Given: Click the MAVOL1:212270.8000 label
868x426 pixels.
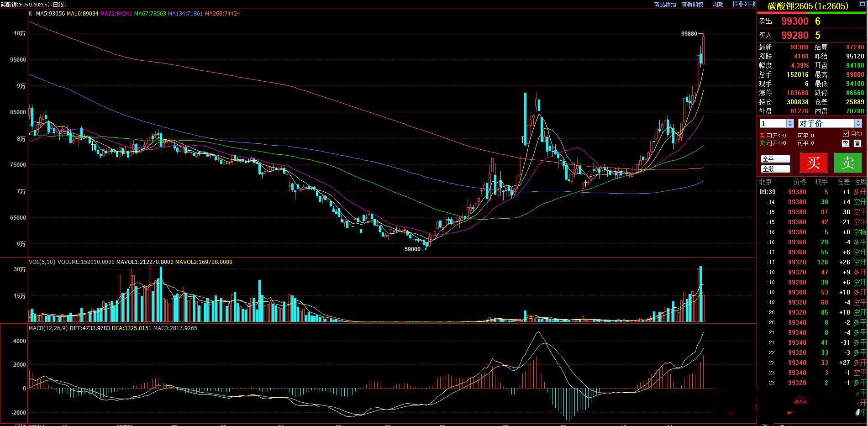Looking at the screenshot, I should [x=145, y=262].
